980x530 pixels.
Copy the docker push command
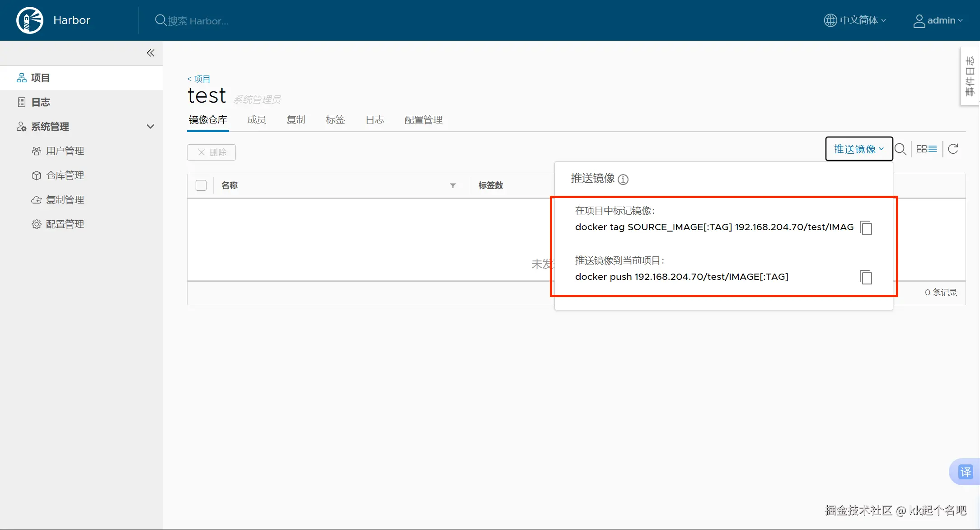[866, 277]
